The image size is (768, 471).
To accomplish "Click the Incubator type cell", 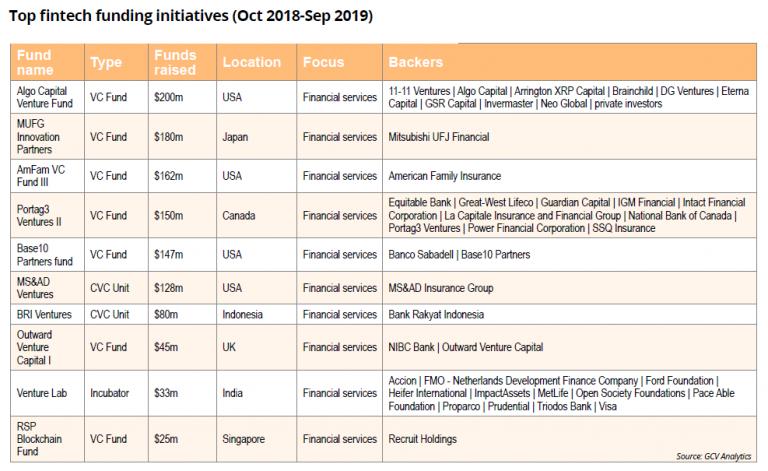I will pos(110,393).
